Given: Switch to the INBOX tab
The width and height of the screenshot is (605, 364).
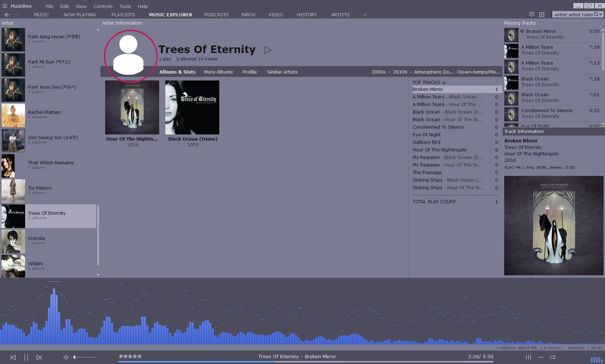Looking at the screenshot, I should (248, 15).
